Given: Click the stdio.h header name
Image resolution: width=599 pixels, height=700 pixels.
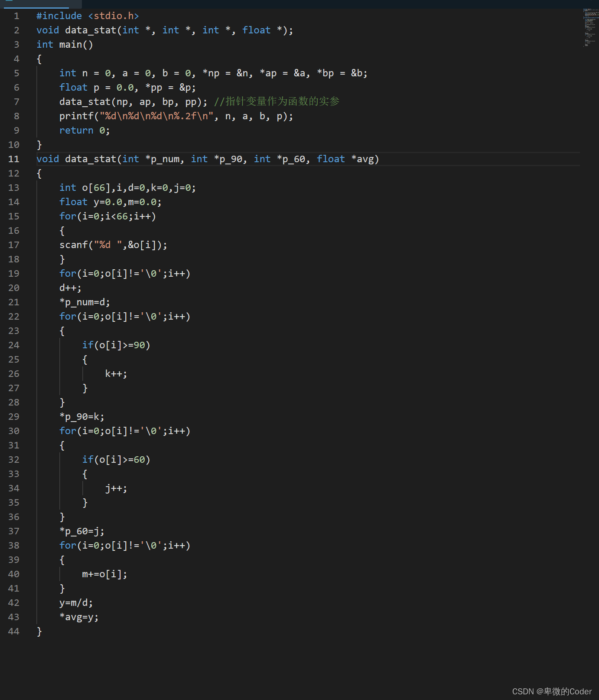Looking at the screenshot, I should click(114, 16).
